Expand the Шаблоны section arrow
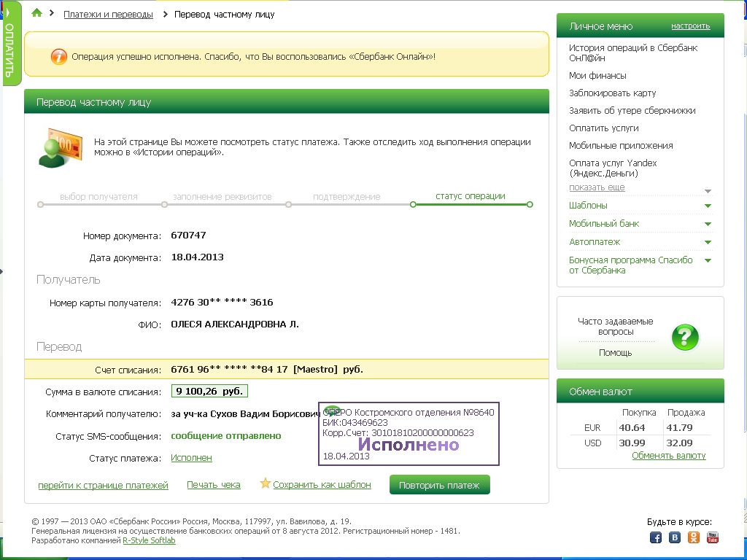 pyautogui.click(x=708, y=206)
